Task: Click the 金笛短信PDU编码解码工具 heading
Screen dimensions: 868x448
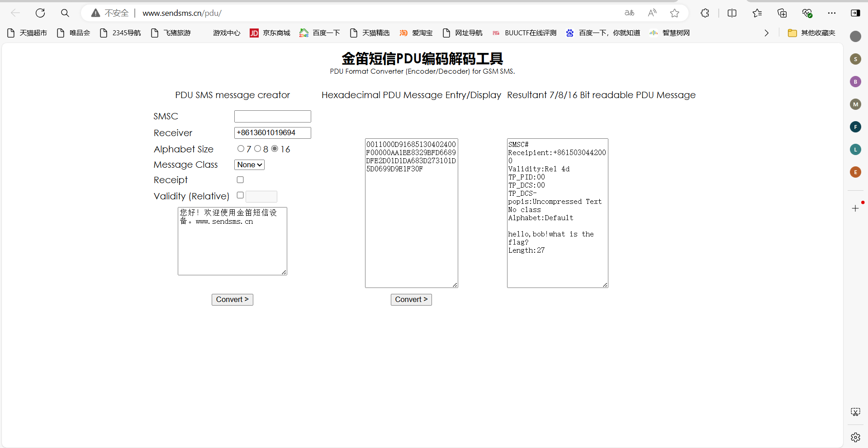Action: [x=422, y=58]
